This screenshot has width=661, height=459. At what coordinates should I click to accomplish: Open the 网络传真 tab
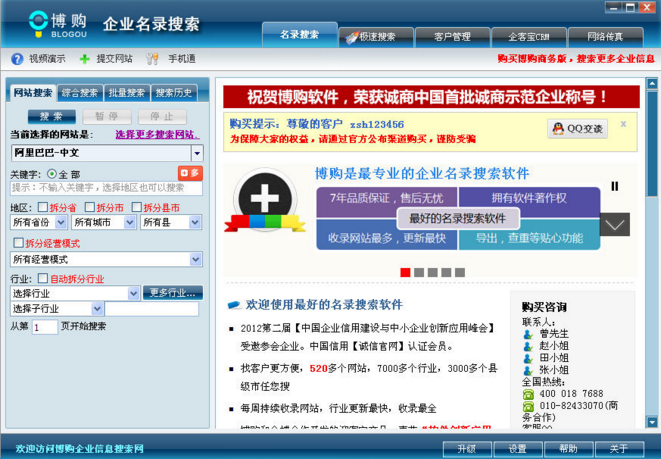click(x=605, y=37)
